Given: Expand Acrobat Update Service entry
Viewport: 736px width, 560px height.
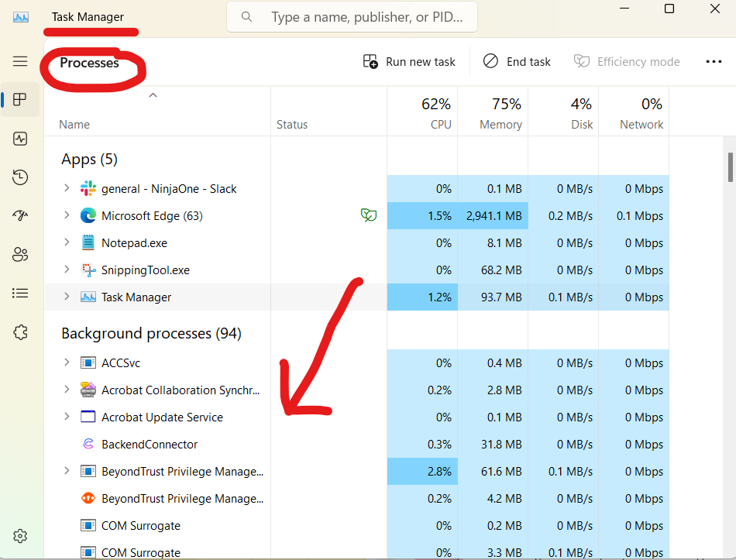Looking at the screenshot, I should point(67,417).
